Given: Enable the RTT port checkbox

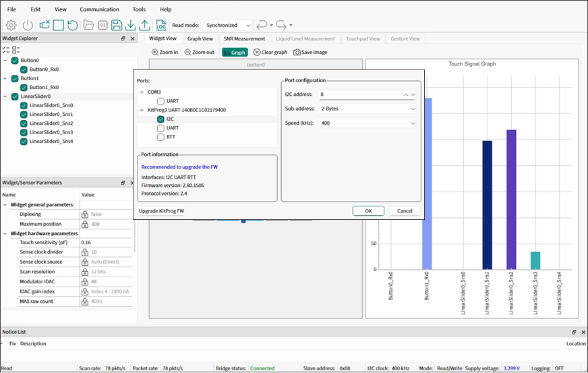Looking at the screenshot, I should [x=160, y=137].
